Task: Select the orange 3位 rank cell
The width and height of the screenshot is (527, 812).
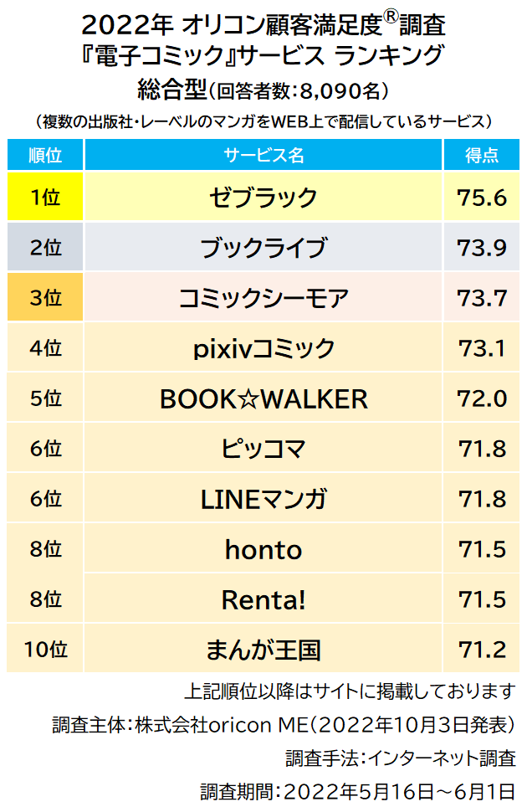Action: point(45,297)
